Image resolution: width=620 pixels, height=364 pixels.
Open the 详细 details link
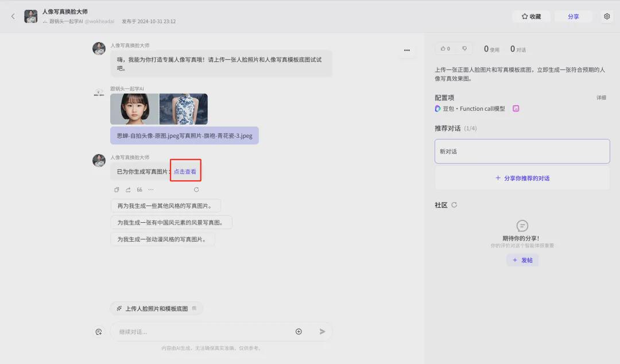point(601,98)
